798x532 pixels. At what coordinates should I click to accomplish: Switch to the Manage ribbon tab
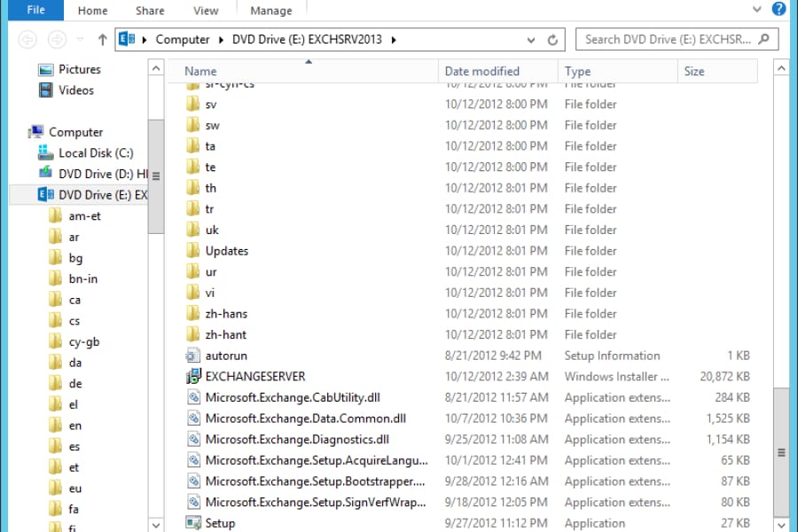click(x=271, y=11)
